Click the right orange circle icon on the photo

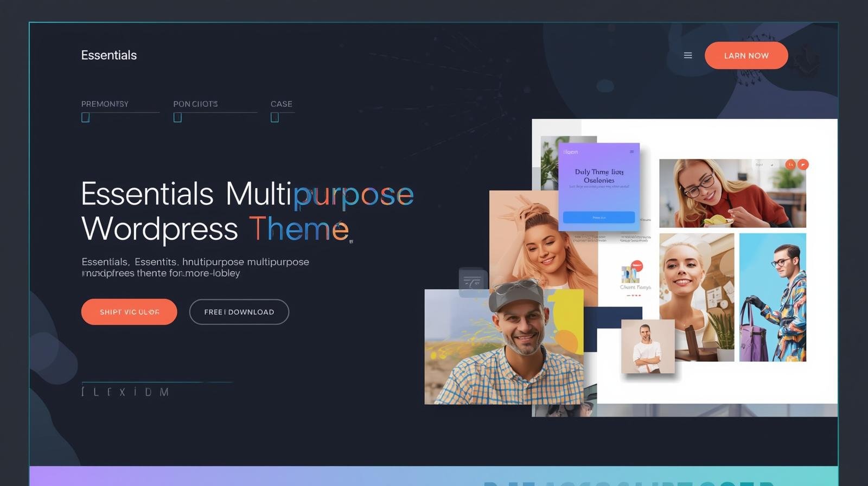point(803,164)
